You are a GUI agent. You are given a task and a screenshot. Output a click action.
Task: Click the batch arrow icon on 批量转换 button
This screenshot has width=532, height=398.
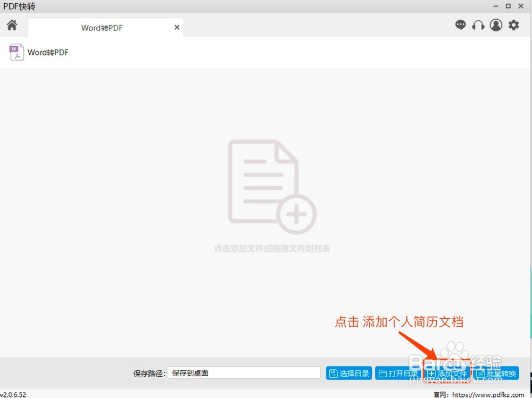click(x=481, y=373)
